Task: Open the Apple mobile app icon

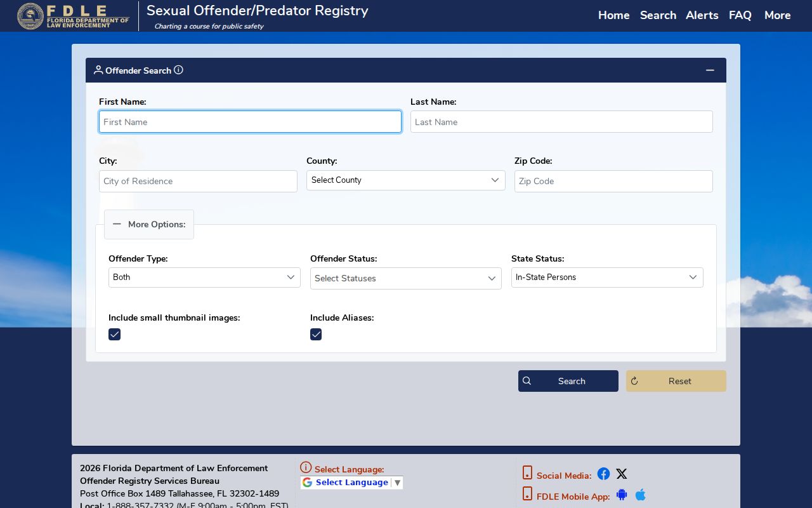Action: pos(641,495)
